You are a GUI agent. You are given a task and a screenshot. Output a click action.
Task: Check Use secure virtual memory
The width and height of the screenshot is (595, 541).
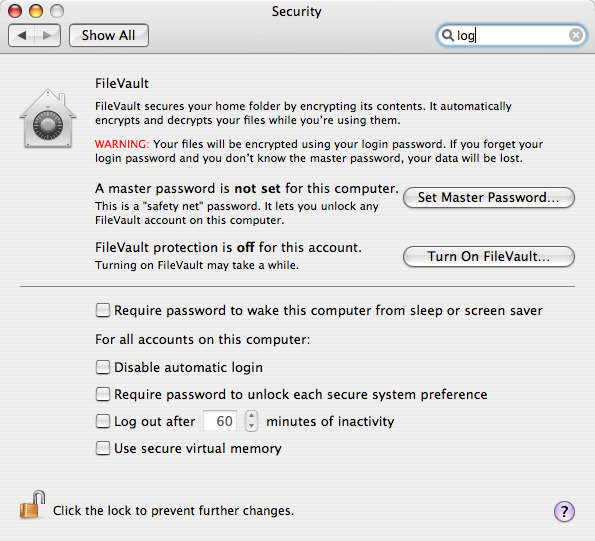coord(102,448)
